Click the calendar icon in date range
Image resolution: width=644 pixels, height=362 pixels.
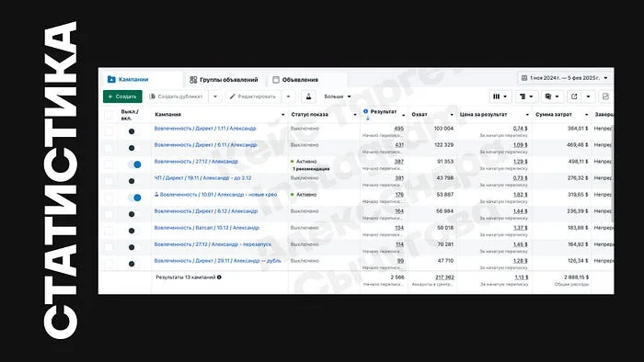(524, 78)
